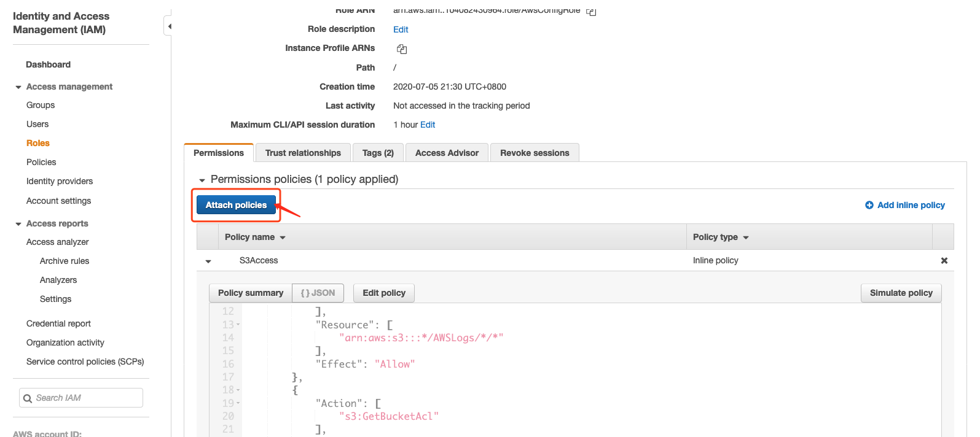Screen dimensions: 980x437
Task: Open the Trust relationships tab
Action: coord(303,153)
